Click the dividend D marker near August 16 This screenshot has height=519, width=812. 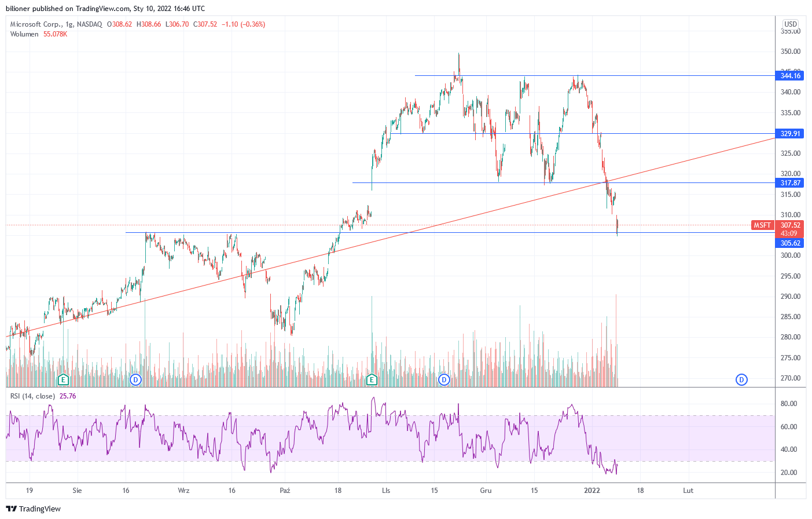[x=135, y=380]
